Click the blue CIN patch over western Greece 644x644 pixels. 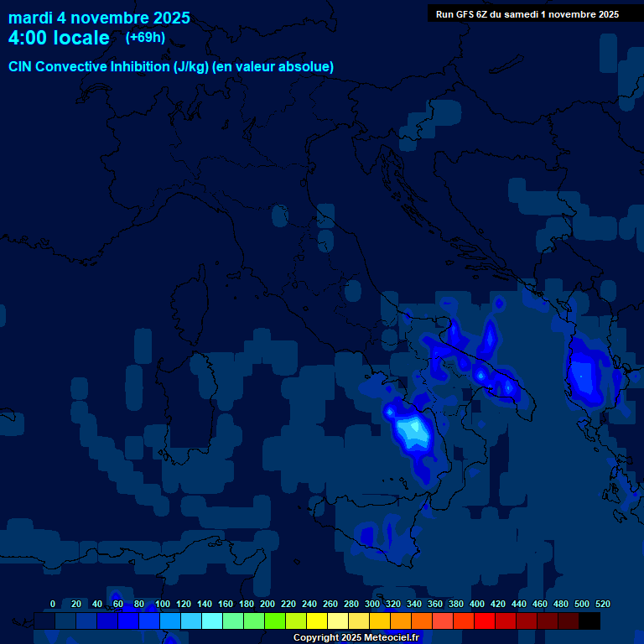click(584, 373)
